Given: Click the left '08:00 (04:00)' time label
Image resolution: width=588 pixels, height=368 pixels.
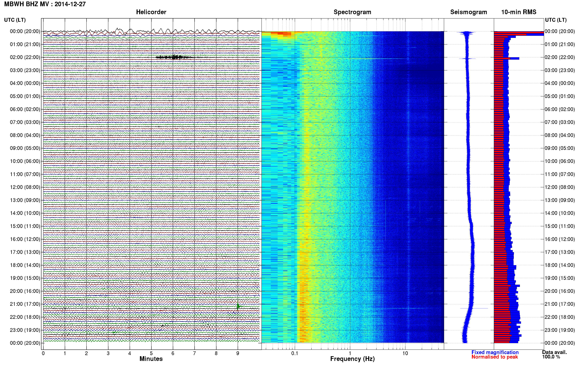Looking at the screenshot, I should coord(25,135).
